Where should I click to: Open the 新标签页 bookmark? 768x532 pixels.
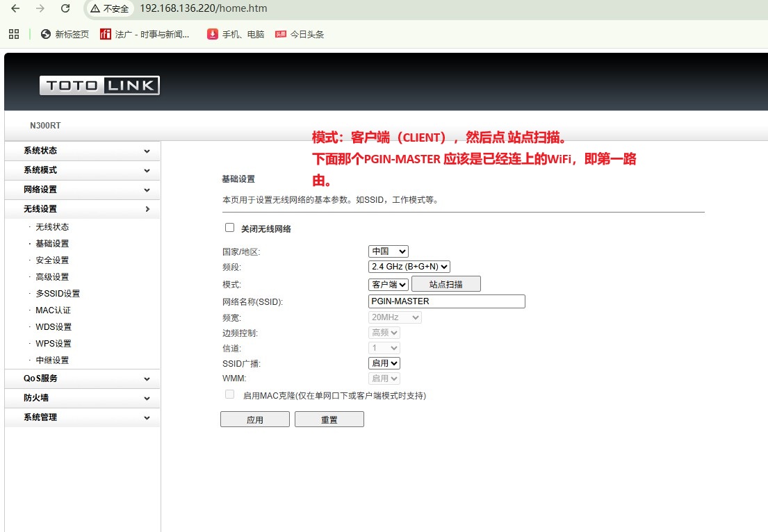point(65,34)
